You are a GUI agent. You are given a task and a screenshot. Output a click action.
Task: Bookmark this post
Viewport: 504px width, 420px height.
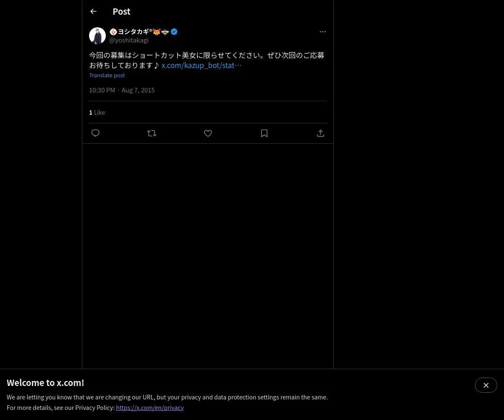point(264,133)
